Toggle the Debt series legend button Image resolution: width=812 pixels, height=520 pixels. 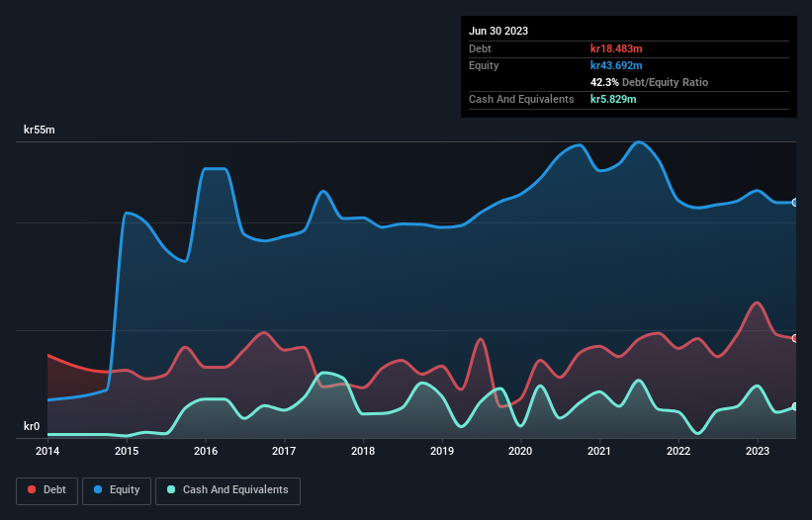point(46,490)
